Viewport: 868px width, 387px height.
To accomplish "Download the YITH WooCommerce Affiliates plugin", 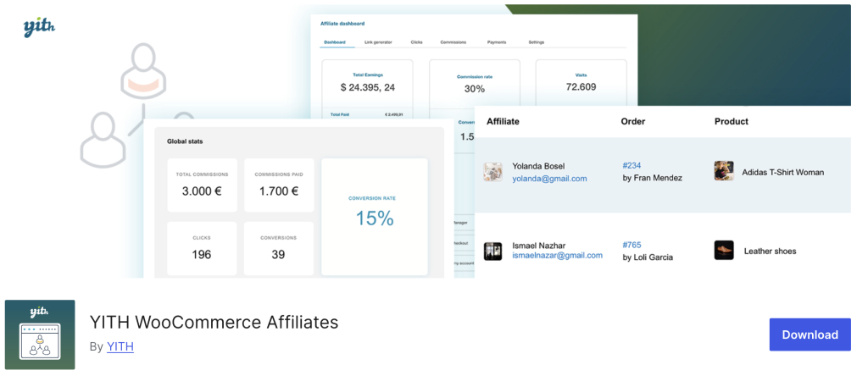I will [810, 334].
